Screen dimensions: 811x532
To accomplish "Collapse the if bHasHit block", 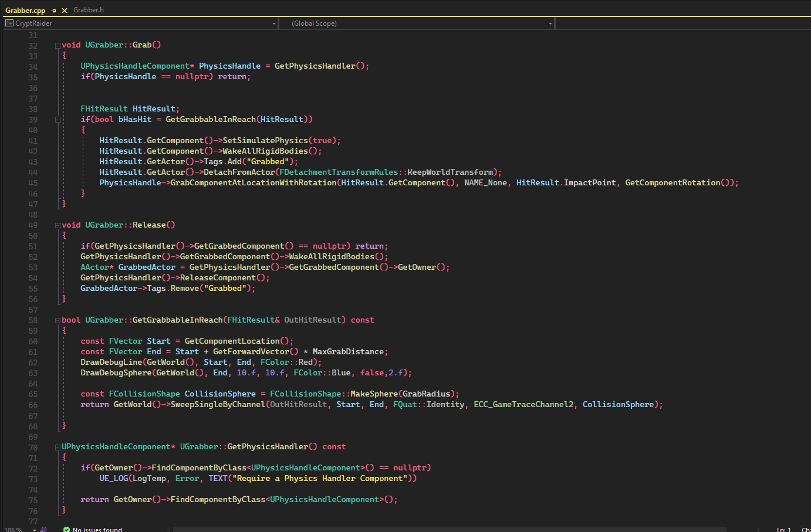I will (x=58, y=120).
